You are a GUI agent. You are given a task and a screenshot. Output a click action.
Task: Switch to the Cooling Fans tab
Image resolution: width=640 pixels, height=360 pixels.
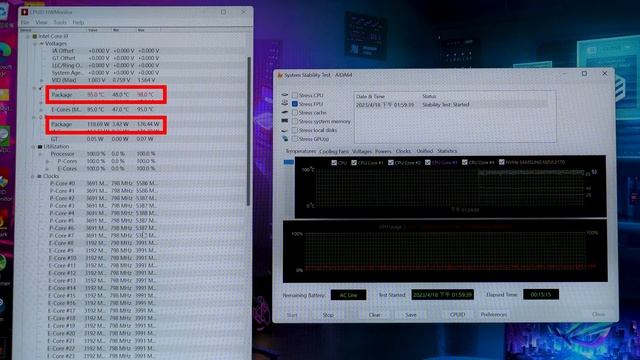pos(334,151)
